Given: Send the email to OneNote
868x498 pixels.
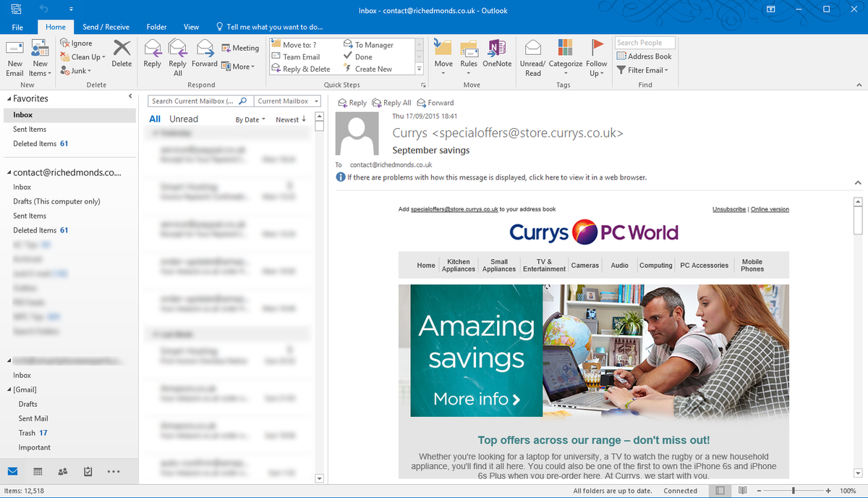Looking at the screenshot, I should (495, 56).
